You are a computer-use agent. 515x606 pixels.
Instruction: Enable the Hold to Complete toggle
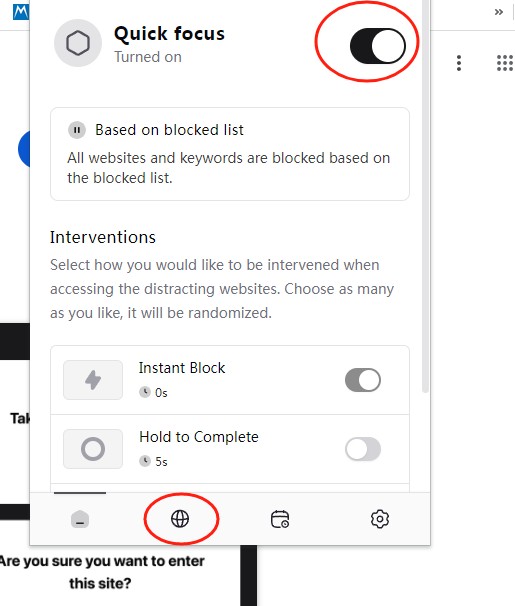[363, 449]
